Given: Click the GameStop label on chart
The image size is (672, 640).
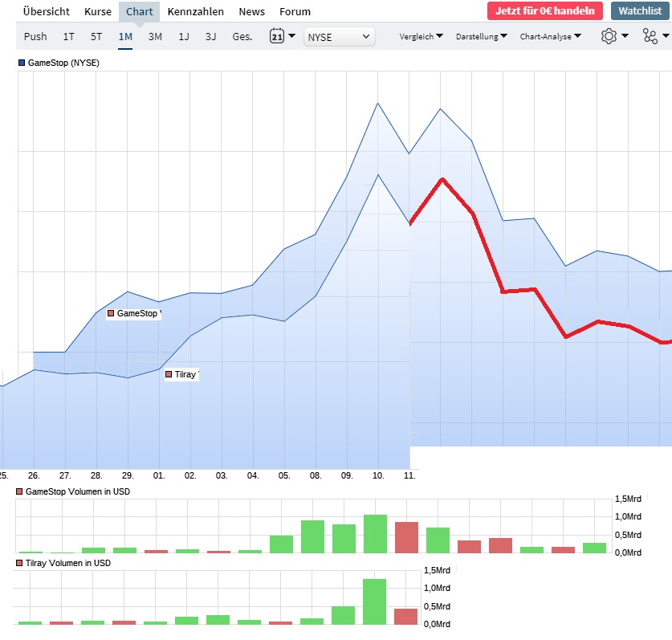Looking at the screenshot, I should (134, 314).
